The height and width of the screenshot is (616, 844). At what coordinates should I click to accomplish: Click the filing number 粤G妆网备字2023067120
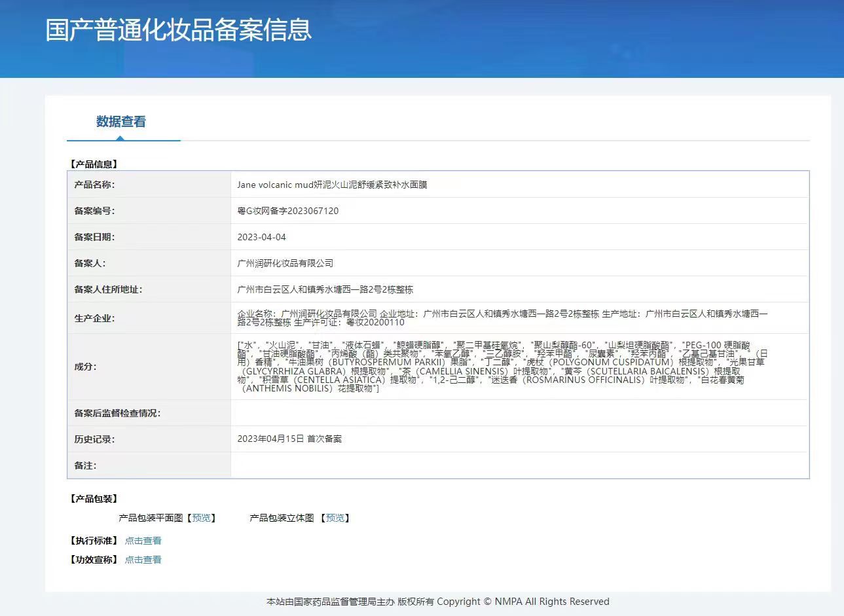(x=287, y=211)
